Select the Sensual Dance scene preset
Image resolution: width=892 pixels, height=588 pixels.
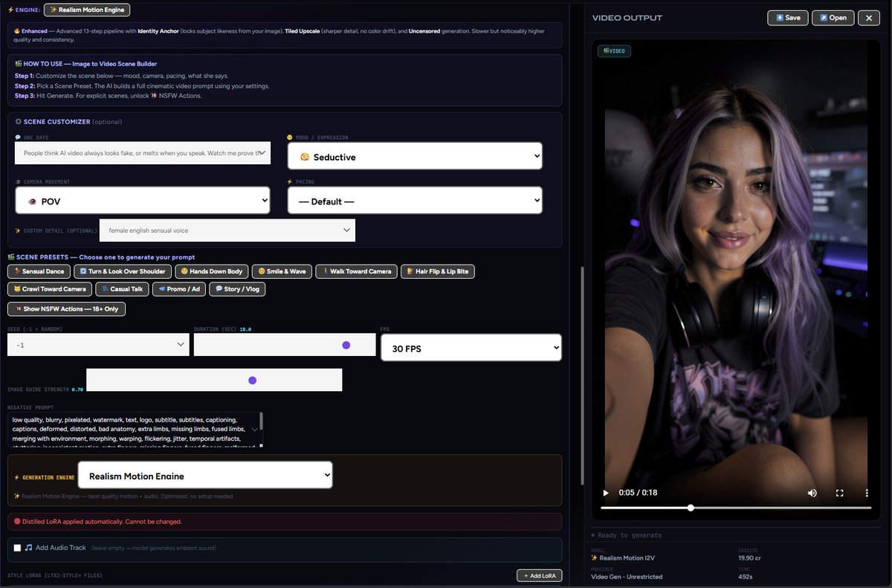pos(39,271)
